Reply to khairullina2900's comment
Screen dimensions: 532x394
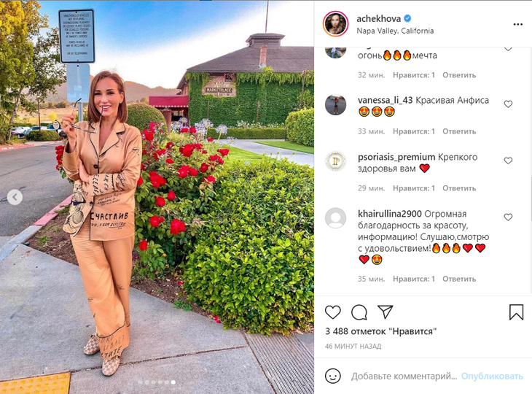point(459,279)
